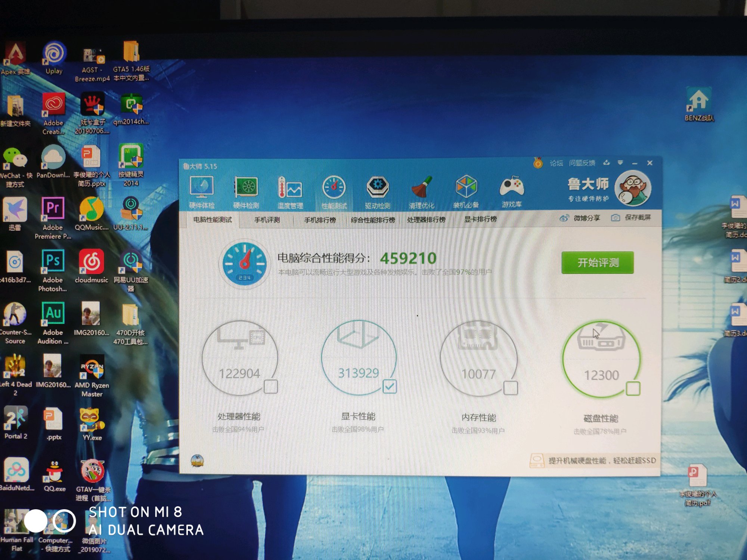This screenshot has width=747, height=560.
Task: Click the processor score circle 122904
Action: 240,358
